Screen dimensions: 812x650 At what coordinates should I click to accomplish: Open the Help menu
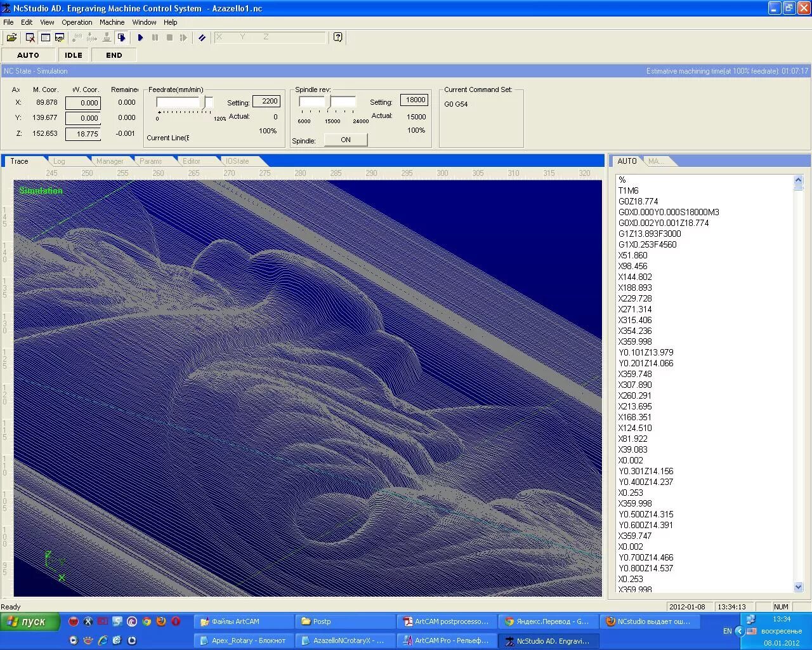[171, 22]
